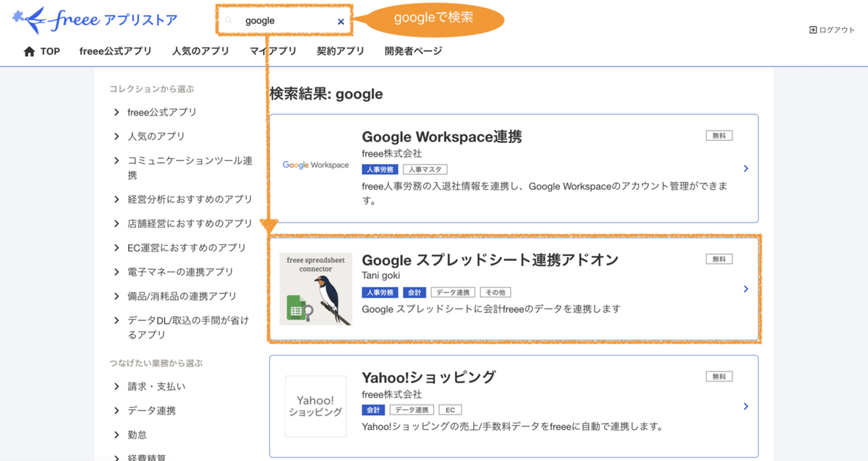
Task: Expand EC運営におすすめのアプリ chevron
Action: point(116,247)
